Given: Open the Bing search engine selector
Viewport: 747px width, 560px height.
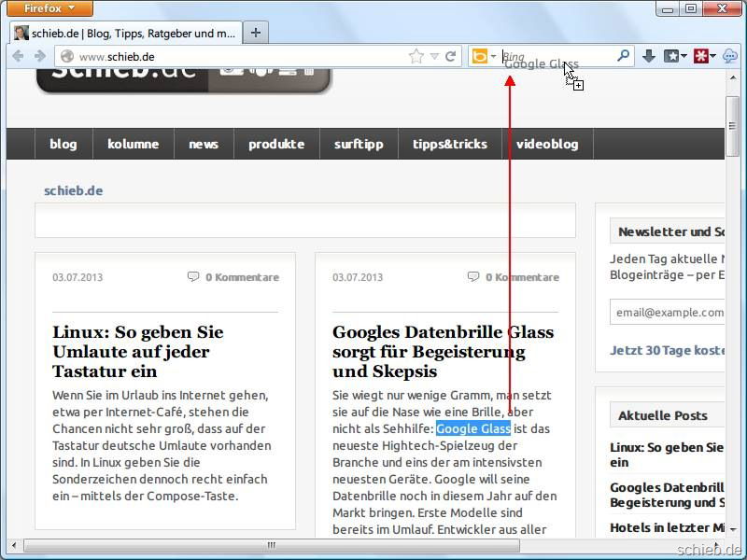Looking at the screenshot, I should pyautogui.click(x=484, y=56).
